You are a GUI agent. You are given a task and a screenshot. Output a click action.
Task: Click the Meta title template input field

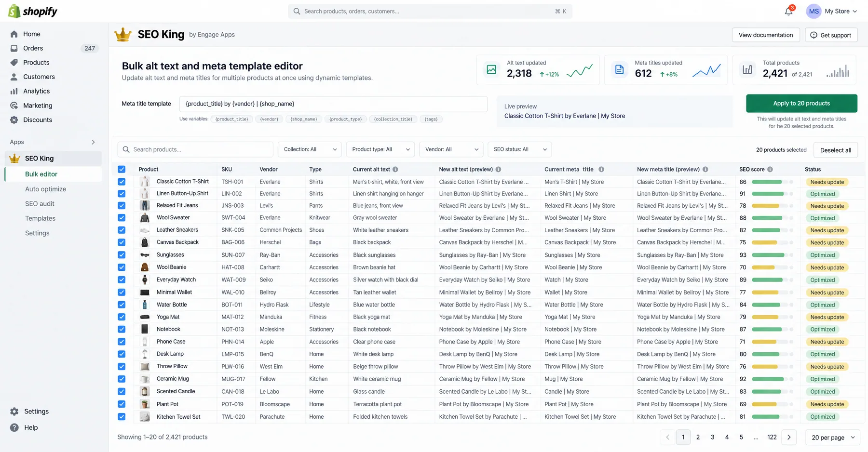(333, 104)
